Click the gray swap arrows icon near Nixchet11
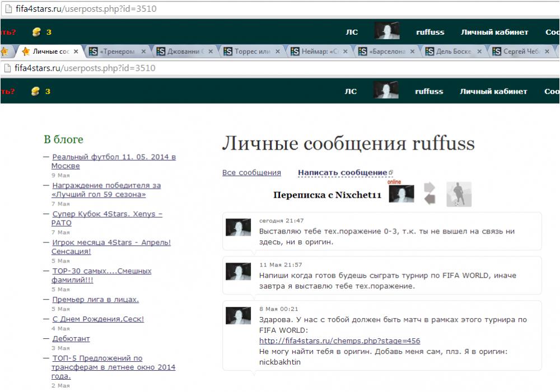 point(430,193)
